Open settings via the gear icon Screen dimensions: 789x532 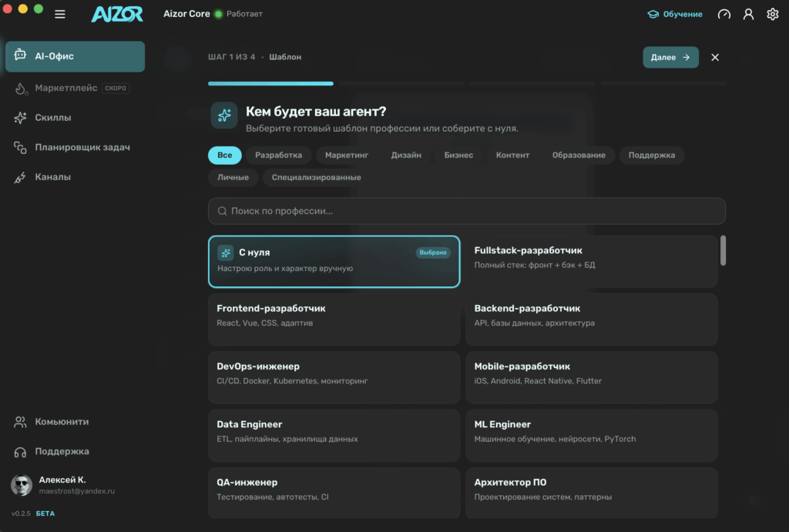point(772,14)
